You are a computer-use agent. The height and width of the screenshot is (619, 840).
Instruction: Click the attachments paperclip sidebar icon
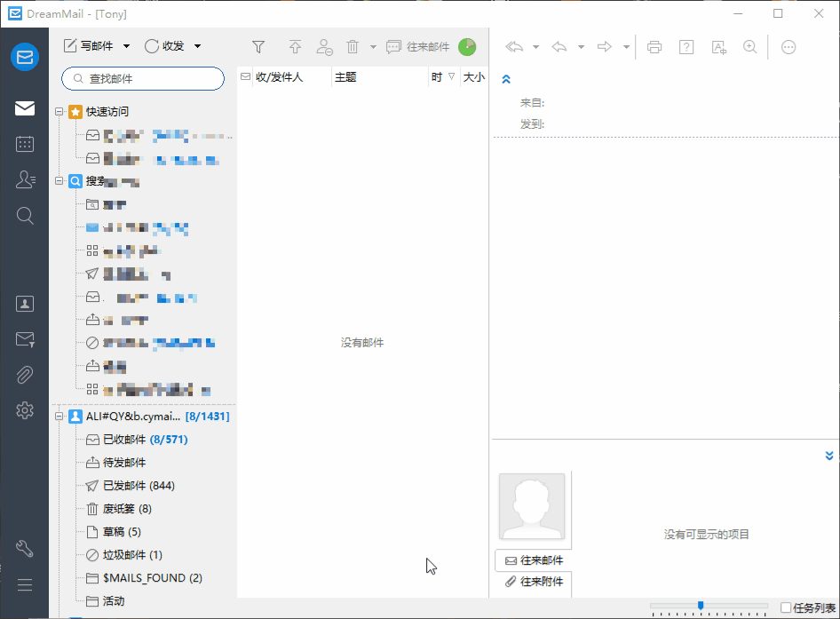click(x=25, y=375)
